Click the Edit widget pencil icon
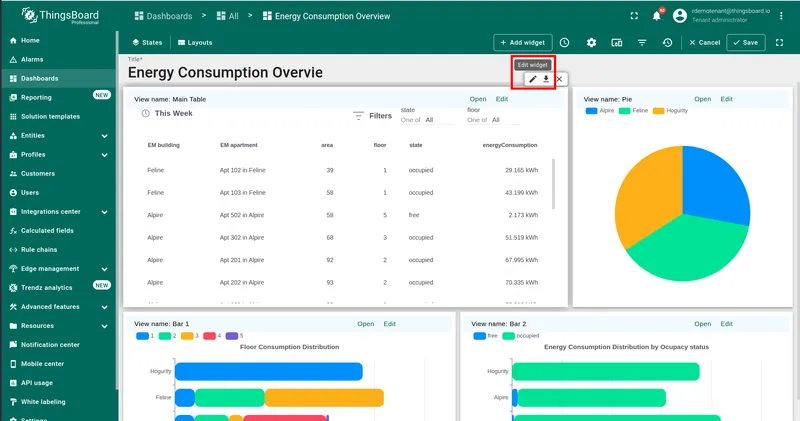 tap(533, 79)
